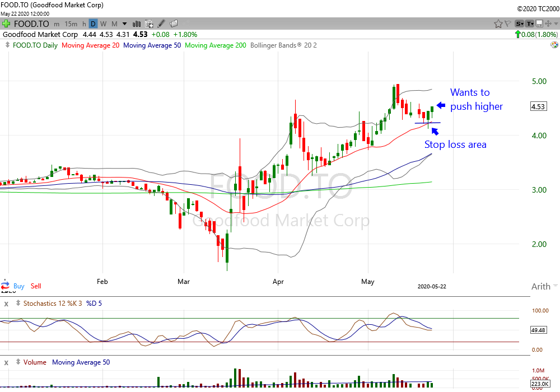Close the Volume pane with its x
Screen dimensions: 560x392
pos(6,363)
